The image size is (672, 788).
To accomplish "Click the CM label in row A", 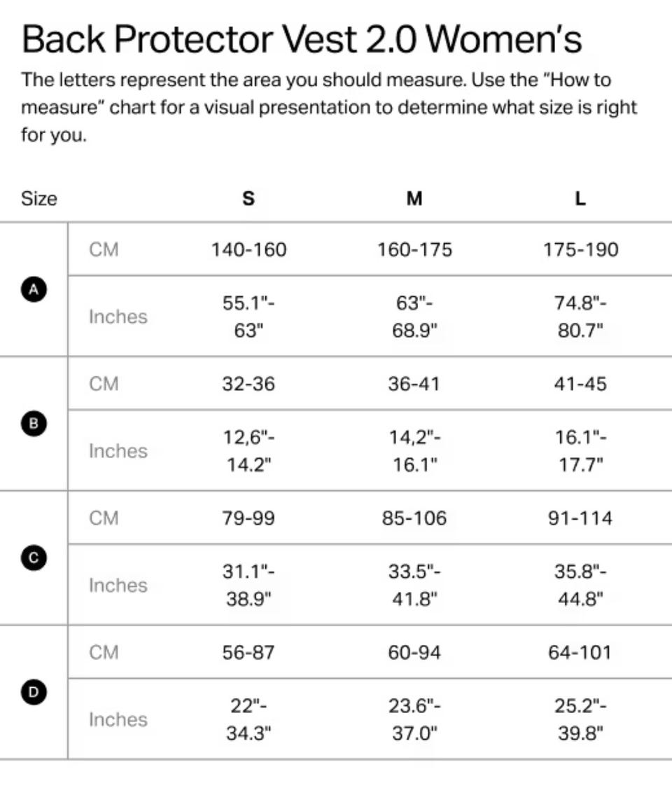I will [104, 249].
